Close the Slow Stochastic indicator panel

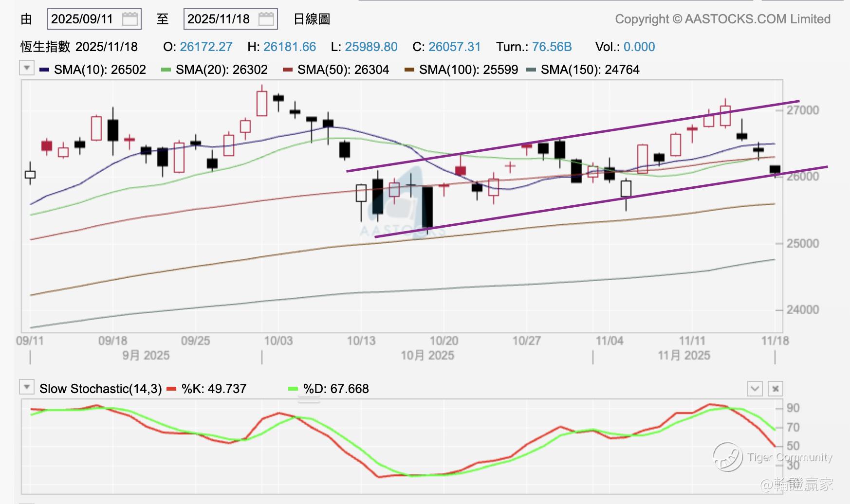[x=776, y=389]
